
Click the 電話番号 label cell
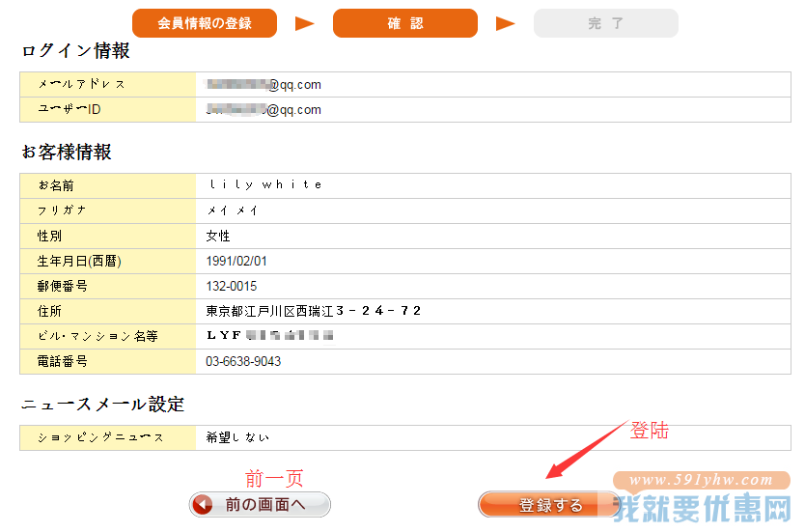pyautogui.click(x=108, y=362)
